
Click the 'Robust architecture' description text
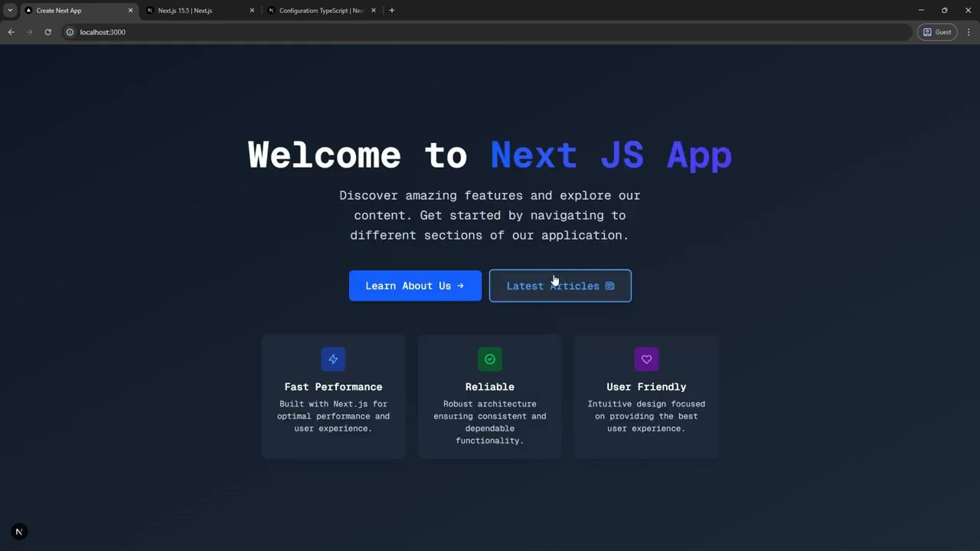pos(490,422)
